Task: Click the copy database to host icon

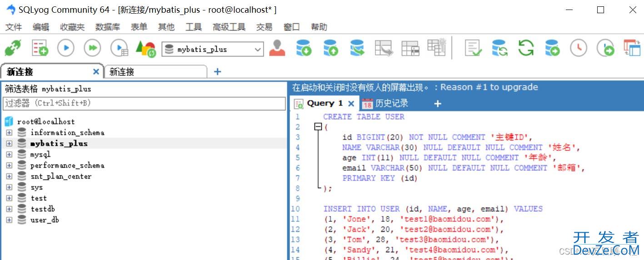Action: click(357, 48)
